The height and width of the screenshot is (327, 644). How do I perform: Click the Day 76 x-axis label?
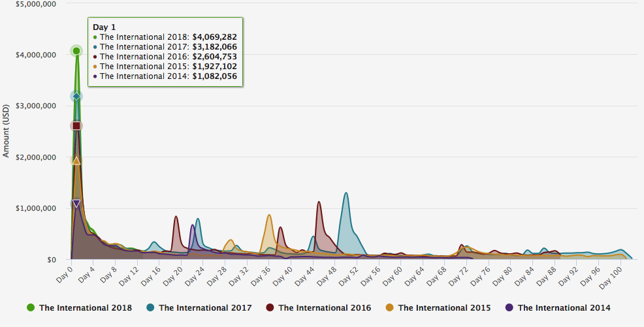[479, 275]
